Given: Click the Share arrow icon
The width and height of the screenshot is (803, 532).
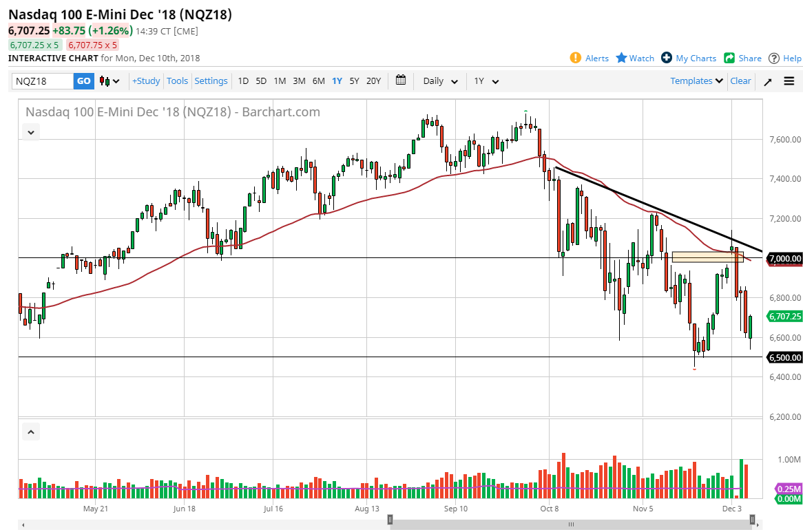Looking at the screenshot, I should [x=729, y=58].
